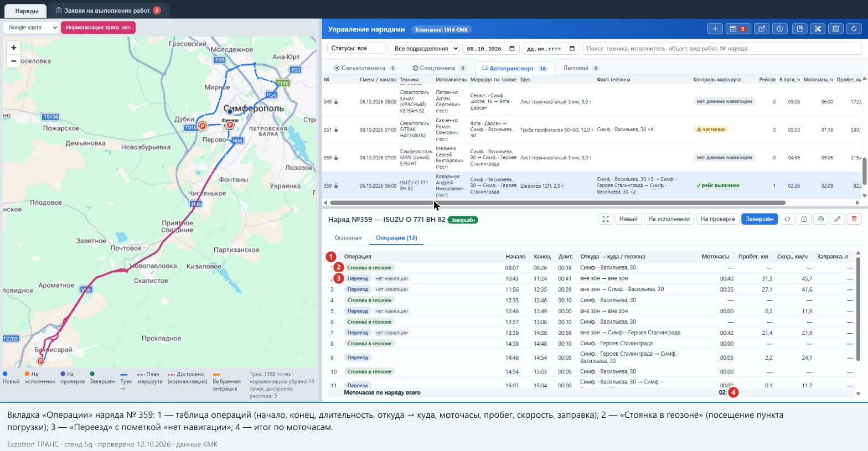Image resolution: width=868 pixels, height=451 pixels.
Task: Open the clipboard checklist icon for order №359
Action: pos(804,219)
